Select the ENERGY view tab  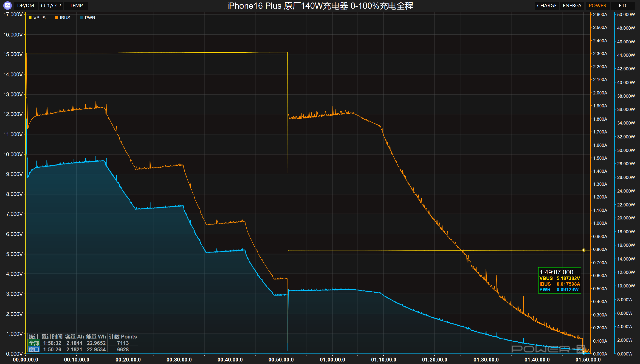572,6
